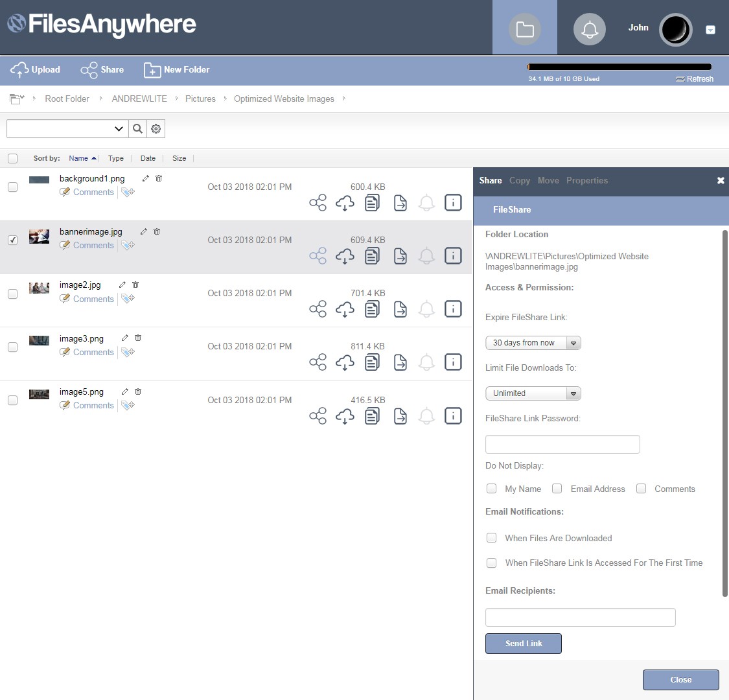Open the Limit File Downloads dropdown
The image size is (729, 700).
533,393
